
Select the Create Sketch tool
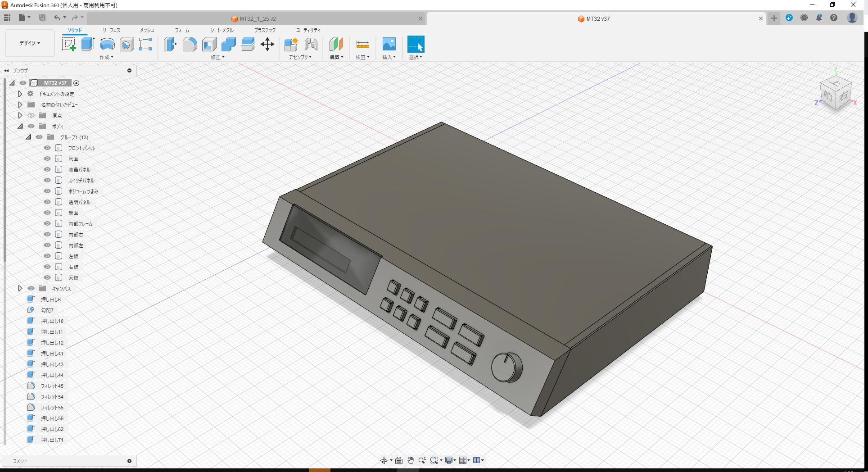69,44
